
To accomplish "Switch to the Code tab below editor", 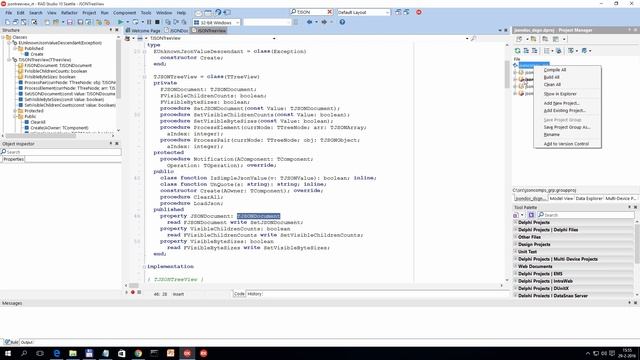I will click(x=239, y=294).
